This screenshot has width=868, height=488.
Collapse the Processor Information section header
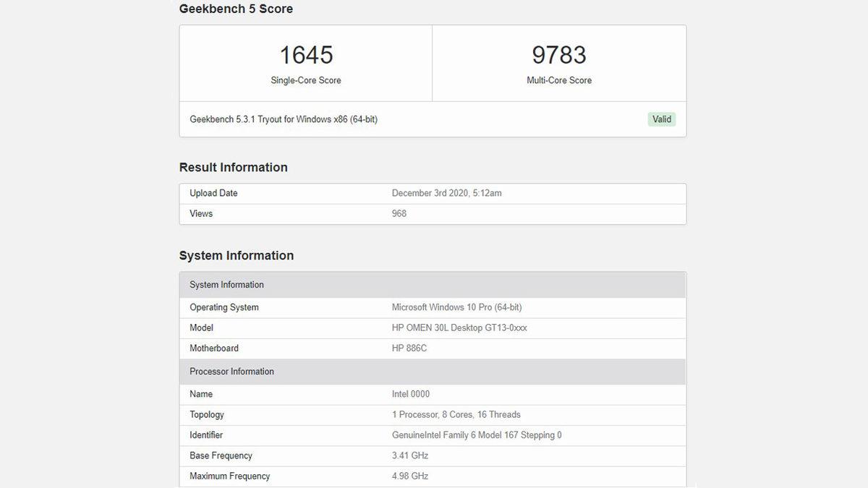[231, 371]
